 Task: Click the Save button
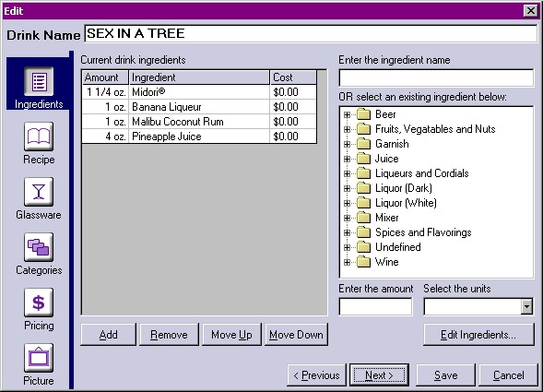pyautogui.click(x=445, y=375)
